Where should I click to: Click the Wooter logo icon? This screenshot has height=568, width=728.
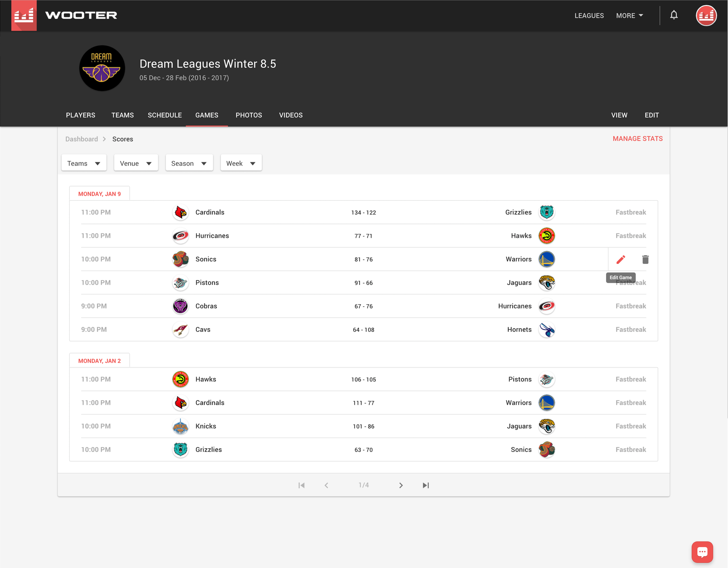tap(24, 15)
